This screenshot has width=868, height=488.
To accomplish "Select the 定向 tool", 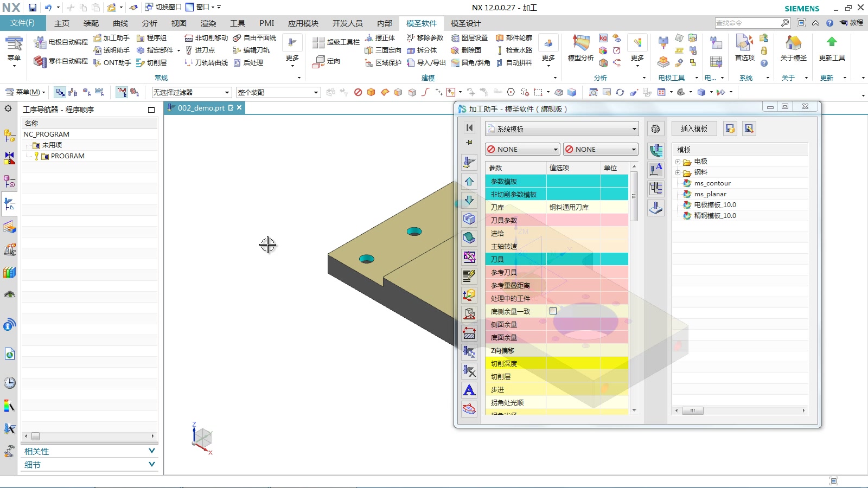I will tap(327, 62).
